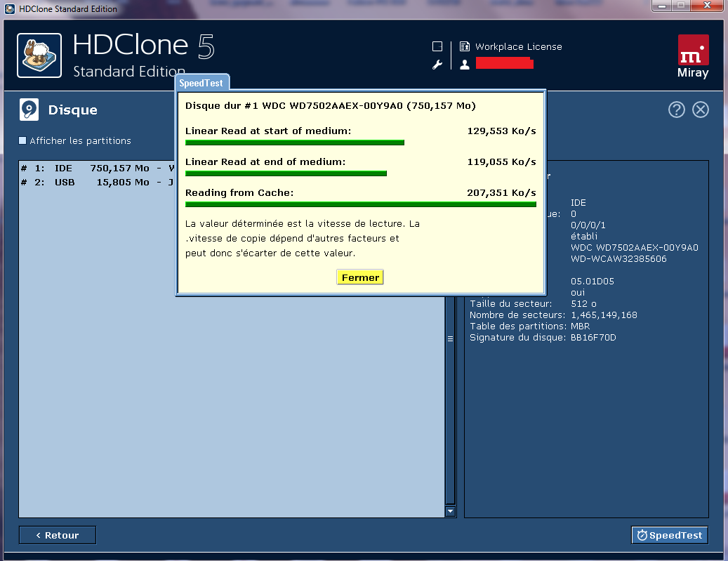Viewport: 728px width, 561px height.
Task: Click the Miray logo
Action: point(693,57)
